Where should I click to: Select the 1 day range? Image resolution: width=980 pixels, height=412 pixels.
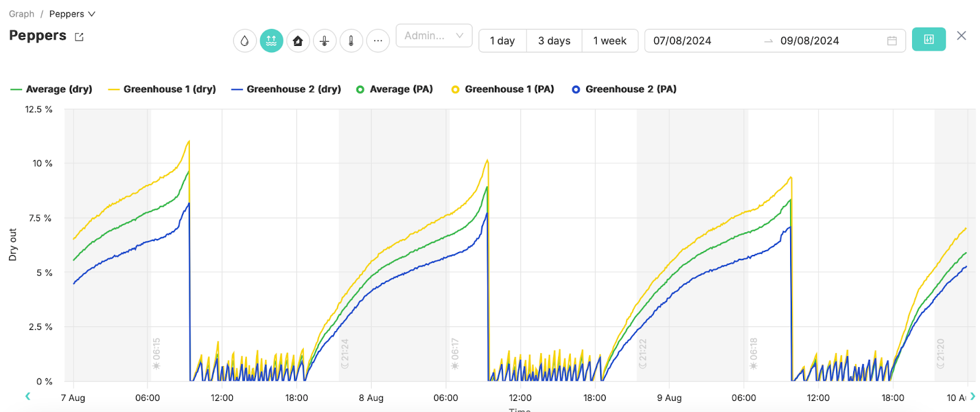click(502, 41)
